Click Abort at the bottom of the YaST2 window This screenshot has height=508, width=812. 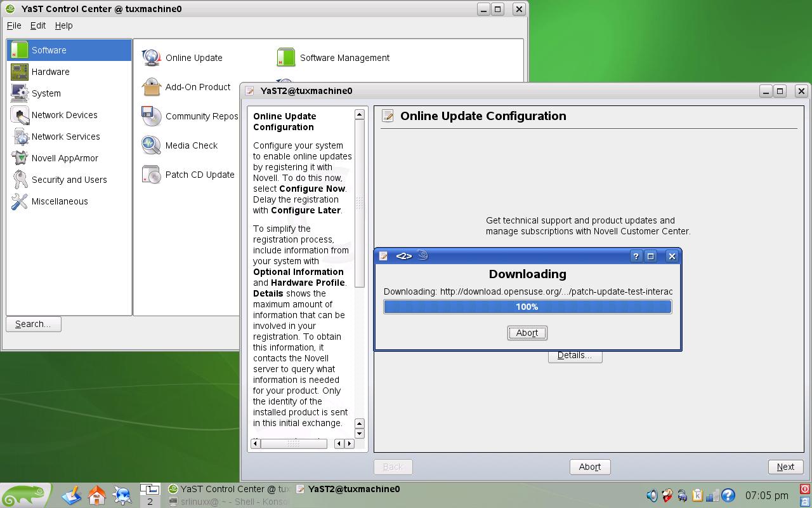(x=590, y=467)
